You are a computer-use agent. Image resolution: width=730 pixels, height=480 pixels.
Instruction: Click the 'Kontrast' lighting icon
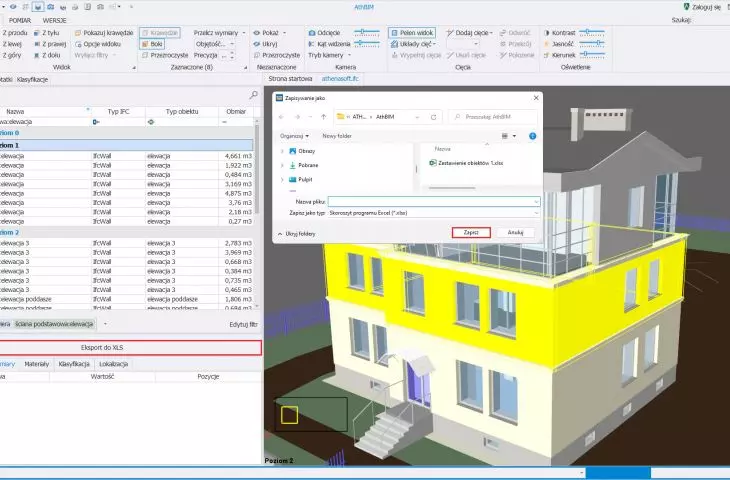[x=547, y=33]
